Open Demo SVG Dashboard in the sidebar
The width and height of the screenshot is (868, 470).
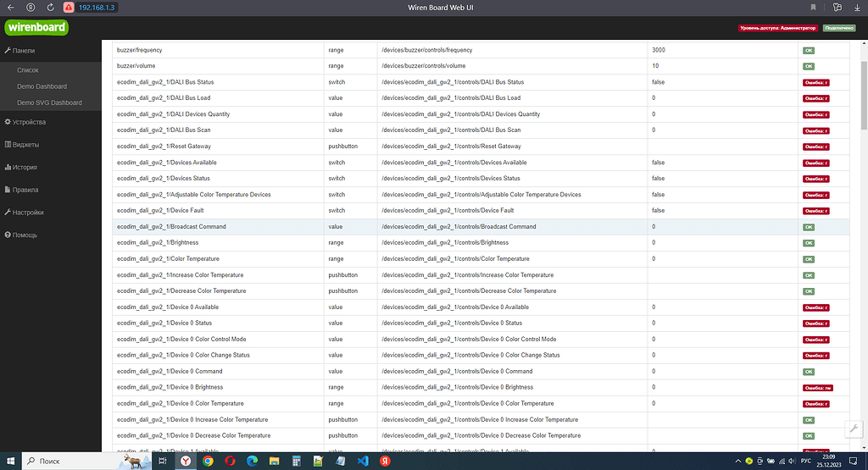(x=49, y=102)
